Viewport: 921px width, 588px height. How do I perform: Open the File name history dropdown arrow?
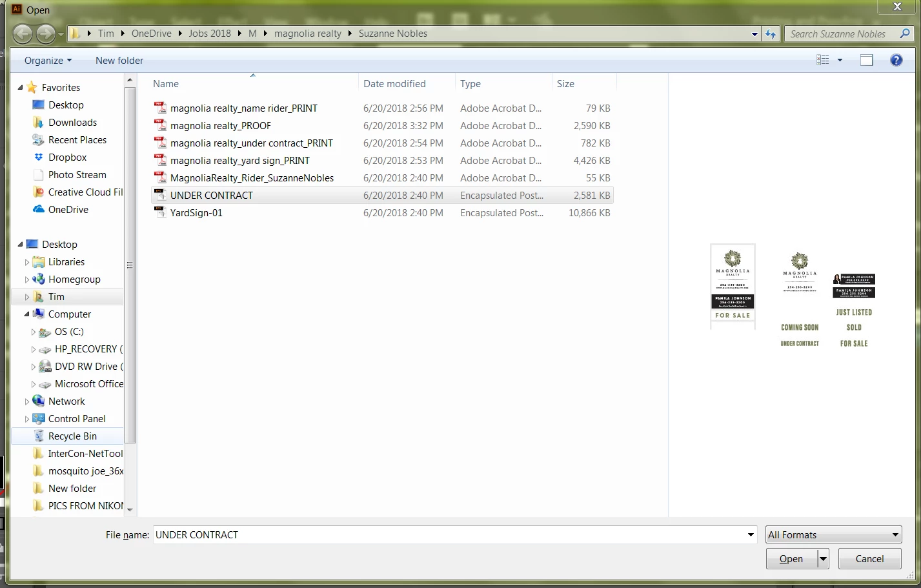tap(751, 534)
